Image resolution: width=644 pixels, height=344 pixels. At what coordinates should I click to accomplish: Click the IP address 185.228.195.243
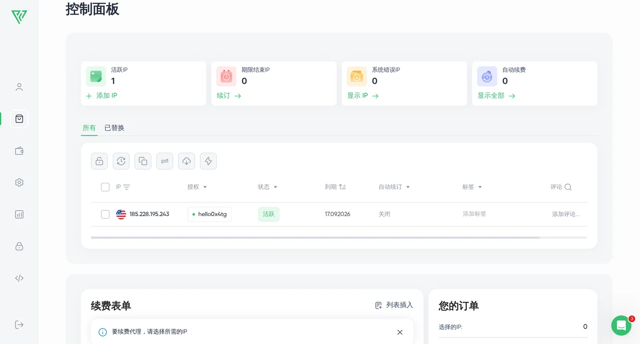(149, 214)
